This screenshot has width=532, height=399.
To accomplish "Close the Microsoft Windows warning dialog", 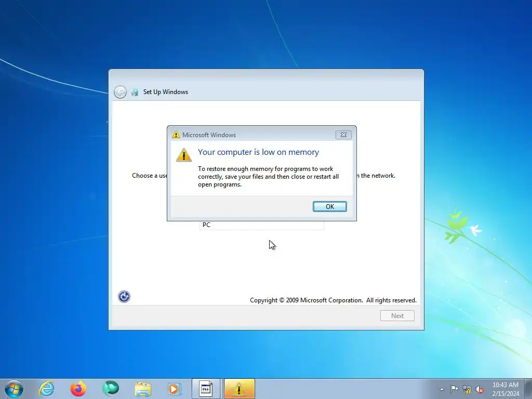I will [343, 135].
